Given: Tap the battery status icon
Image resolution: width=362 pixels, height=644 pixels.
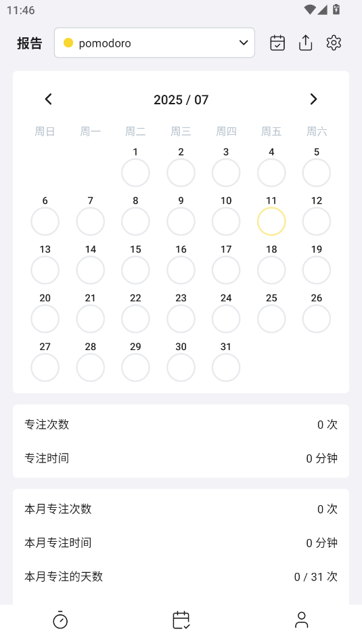Looking at the screenshot, I should click(336, 9).
